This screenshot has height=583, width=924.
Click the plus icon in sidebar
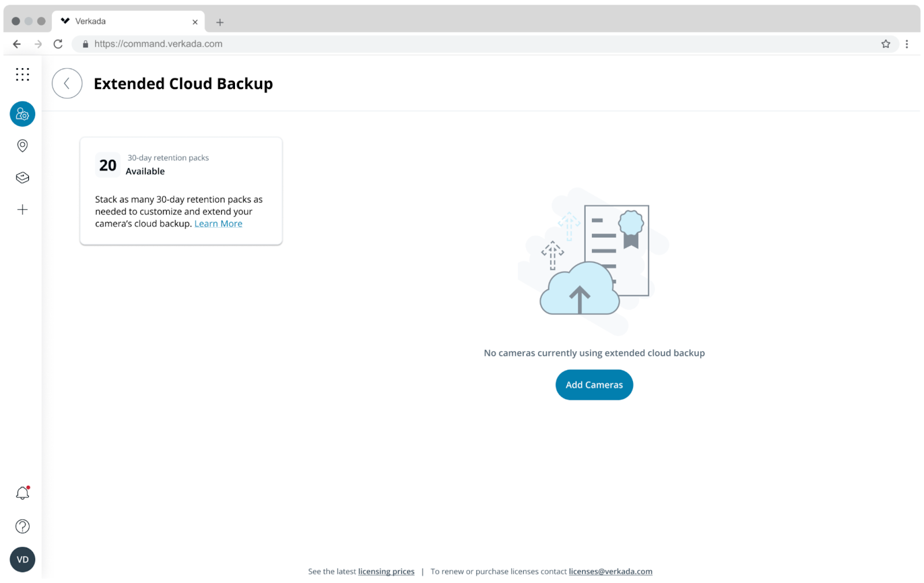[x=23, y=210]
